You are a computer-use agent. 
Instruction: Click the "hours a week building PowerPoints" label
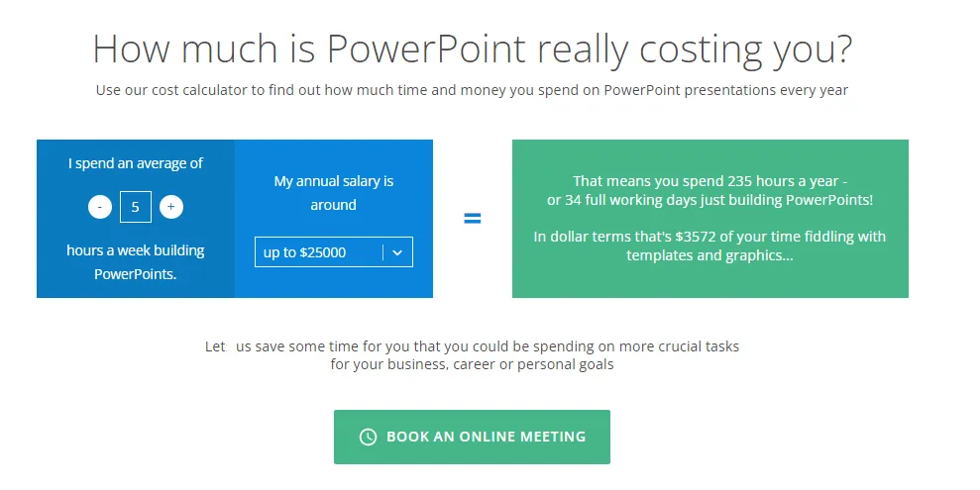tap(136, 262)
